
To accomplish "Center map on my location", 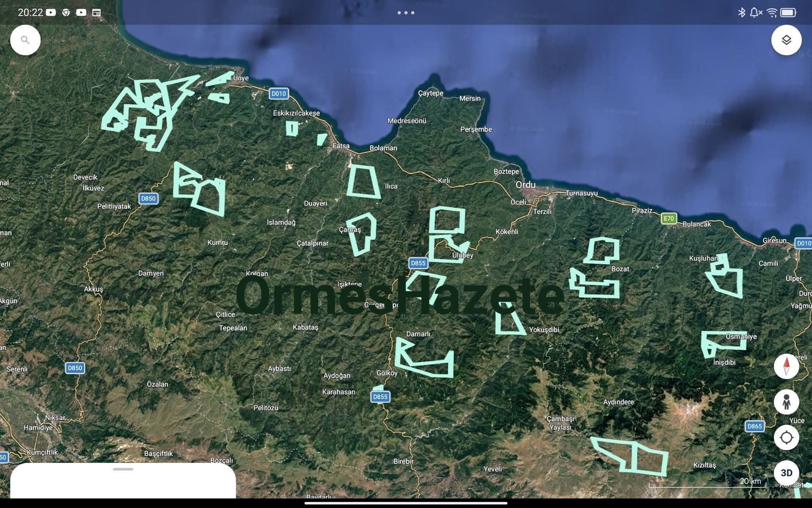I will (x=786, y=437).
